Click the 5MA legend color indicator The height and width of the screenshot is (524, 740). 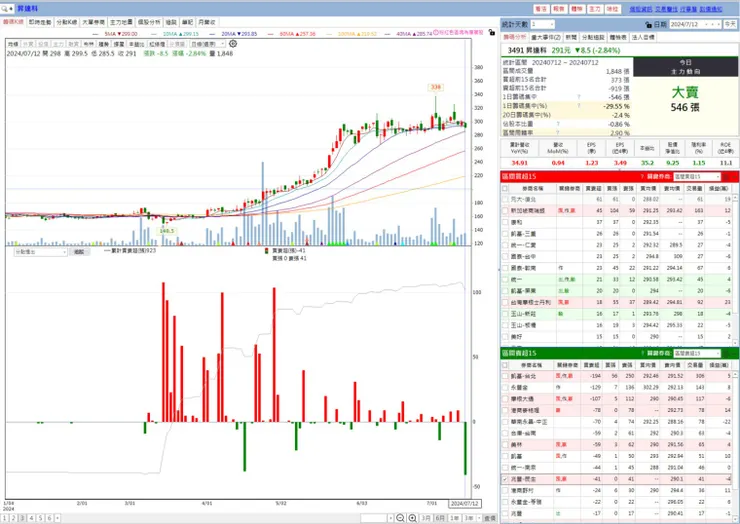pos(97,34)
